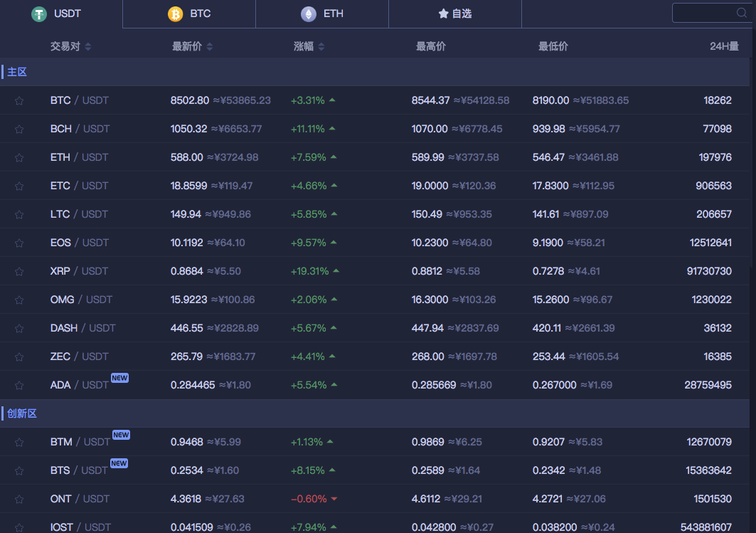Sort by 涨幅 column arrows
The width and height of the screenshot is (756, 533).
(x=321, y=47)
